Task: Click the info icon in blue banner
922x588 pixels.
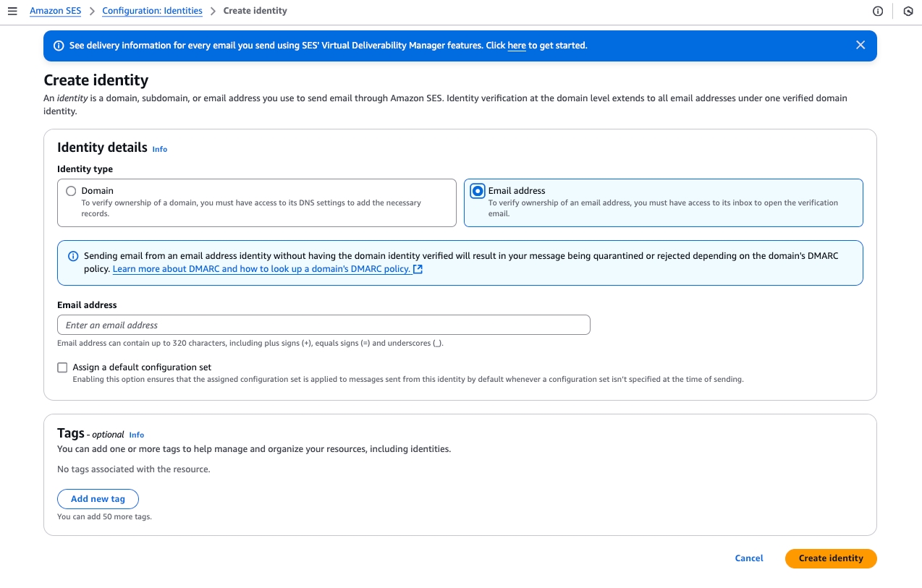Action: click(x=59, y=46)
